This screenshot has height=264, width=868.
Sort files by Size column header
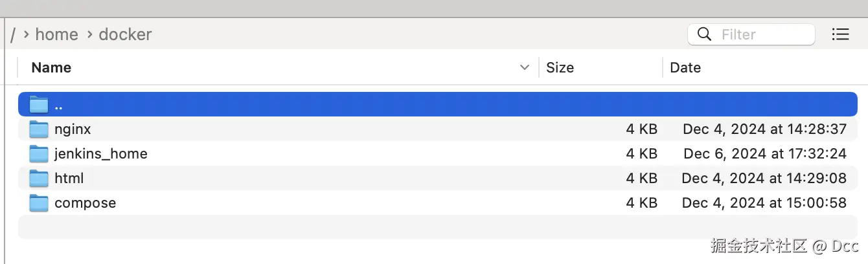click(x=560, y=67)
